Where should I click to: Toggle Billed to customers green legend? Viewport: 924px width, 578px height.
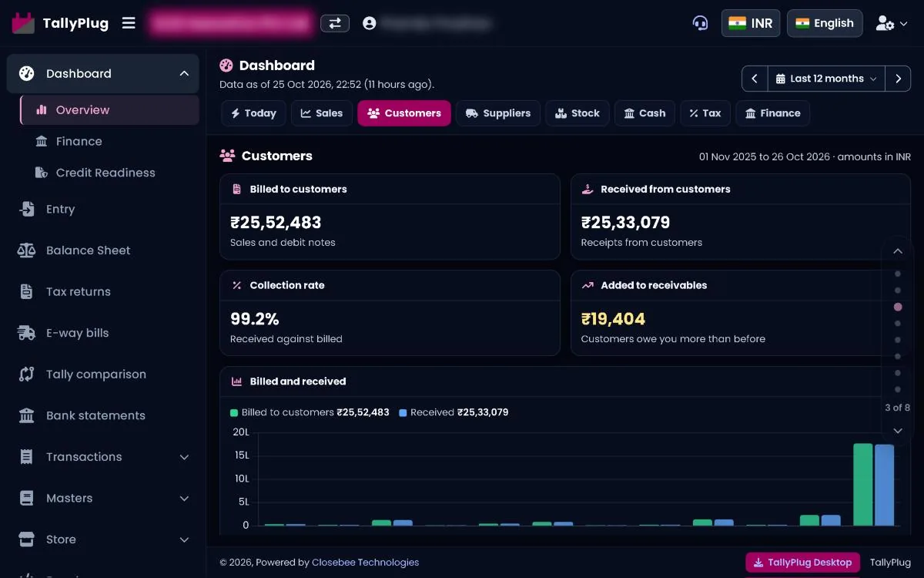(x=234, y=413)
